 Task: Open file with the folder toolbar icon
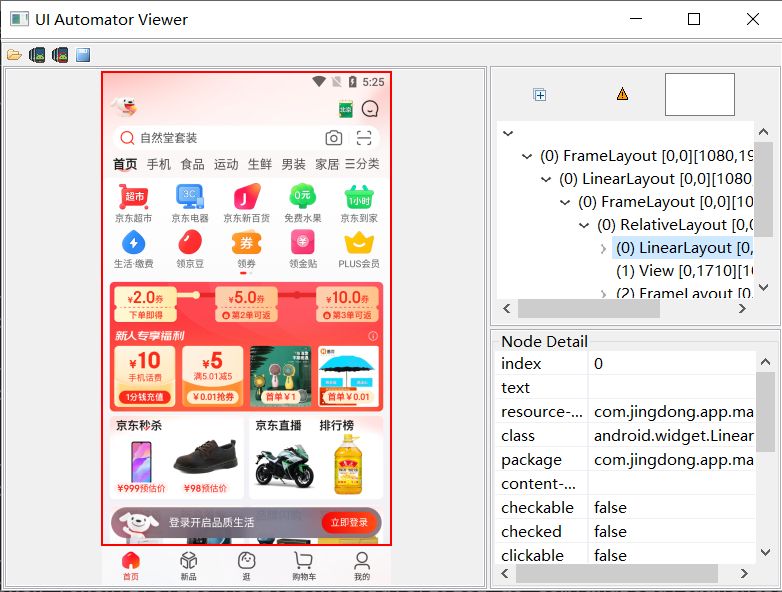point(14,54)
